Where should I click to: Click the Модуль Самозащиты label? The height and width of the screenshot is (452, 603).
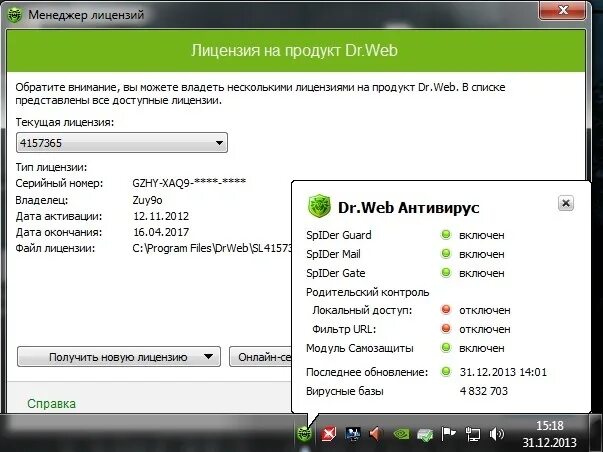[360, 348]
